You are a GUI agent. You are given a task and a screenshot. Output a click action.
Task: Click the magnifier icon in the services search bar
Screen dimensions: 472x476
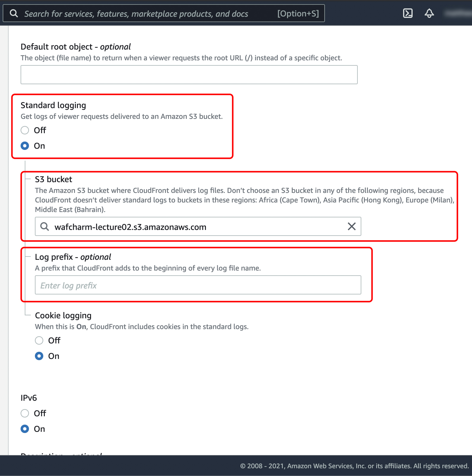pyautogui.click(x=14, y=13)
